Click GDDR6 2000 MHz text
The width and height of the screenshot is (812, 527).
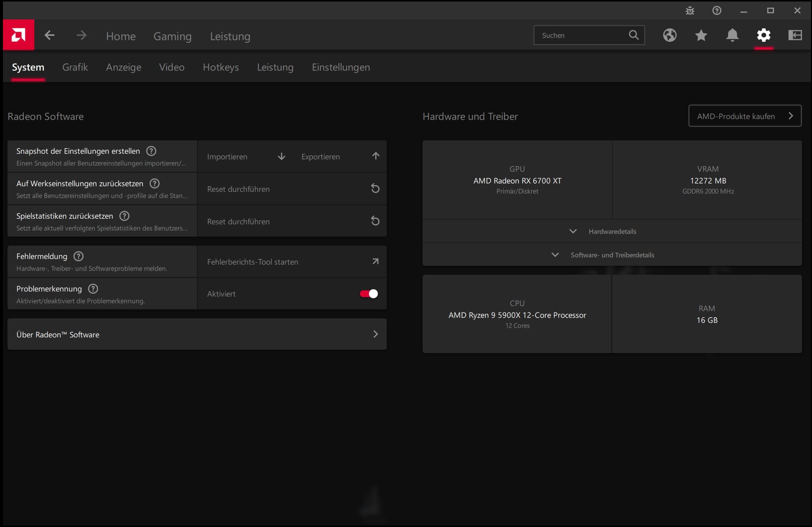[708, 191]
